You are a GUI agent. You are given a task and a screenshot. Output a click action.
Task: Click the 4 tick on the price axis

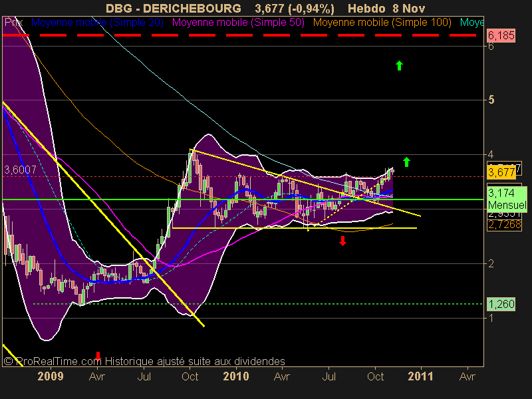click(491, 155)
